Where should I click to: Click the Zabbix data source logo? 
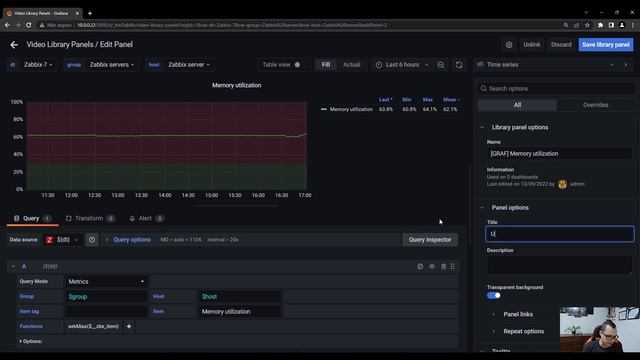coord(49,240)
